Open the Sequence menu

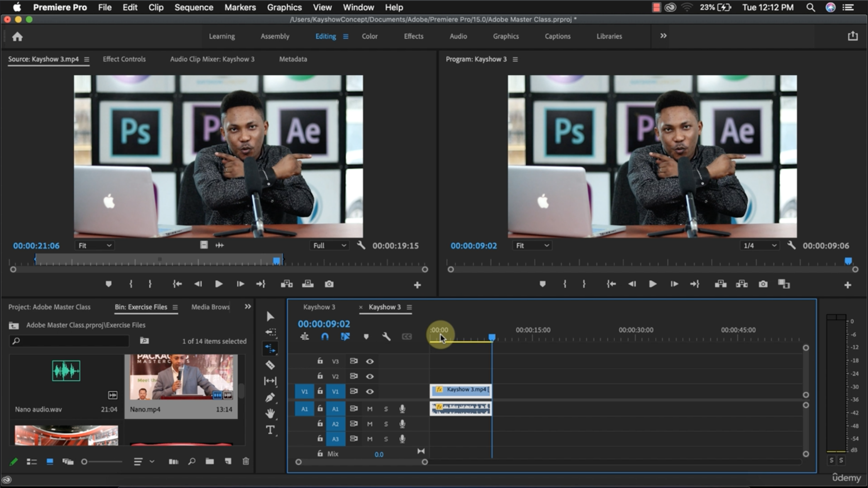tap(194, 7)
